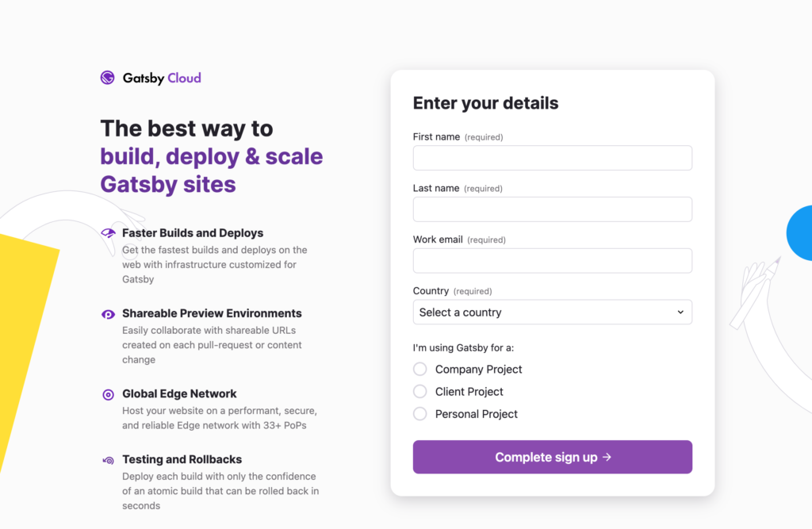Click the blue circle decoration

(801, 233)
